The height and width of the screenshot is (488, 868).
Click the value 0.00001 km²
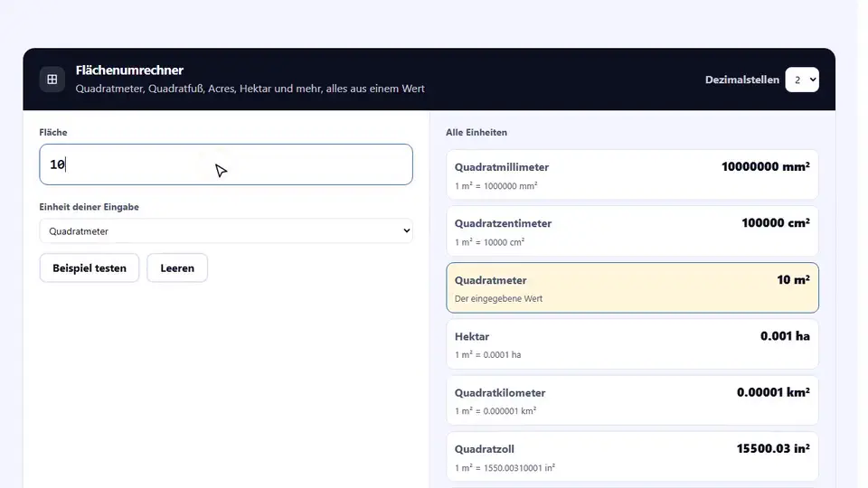[x=773, y=392]
